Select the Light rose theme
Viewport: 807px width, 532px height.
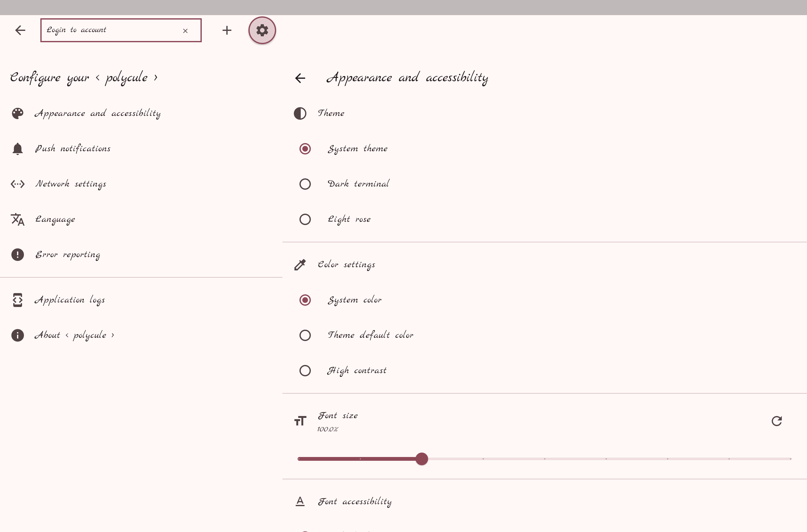coord(305,219)
